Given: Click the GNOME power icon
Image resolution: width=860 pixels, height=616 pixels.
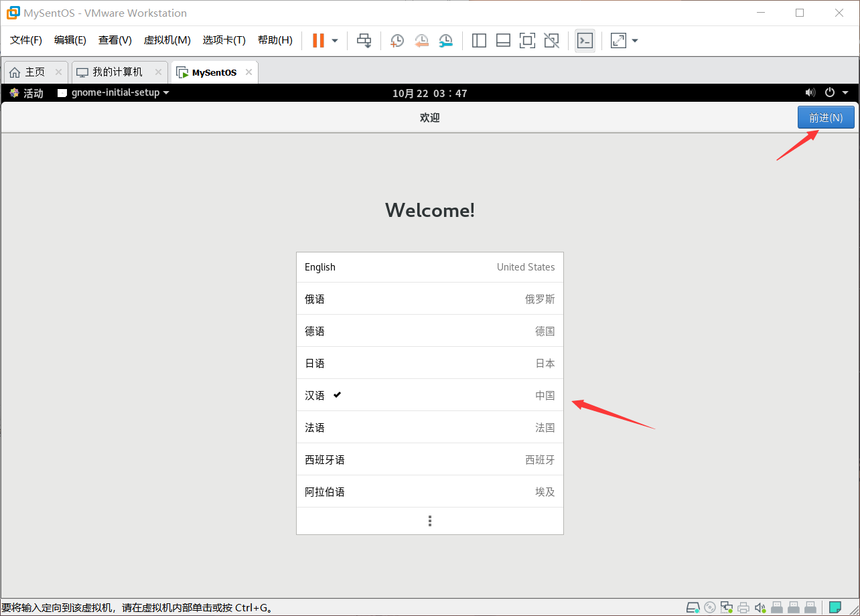Looking at the screenshot, I should (830, 92).
